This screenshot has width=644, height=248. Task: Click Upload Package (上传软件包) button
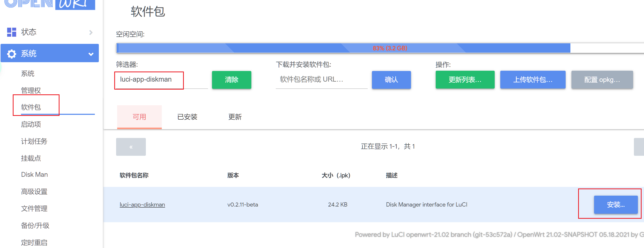tap(533, 80)
